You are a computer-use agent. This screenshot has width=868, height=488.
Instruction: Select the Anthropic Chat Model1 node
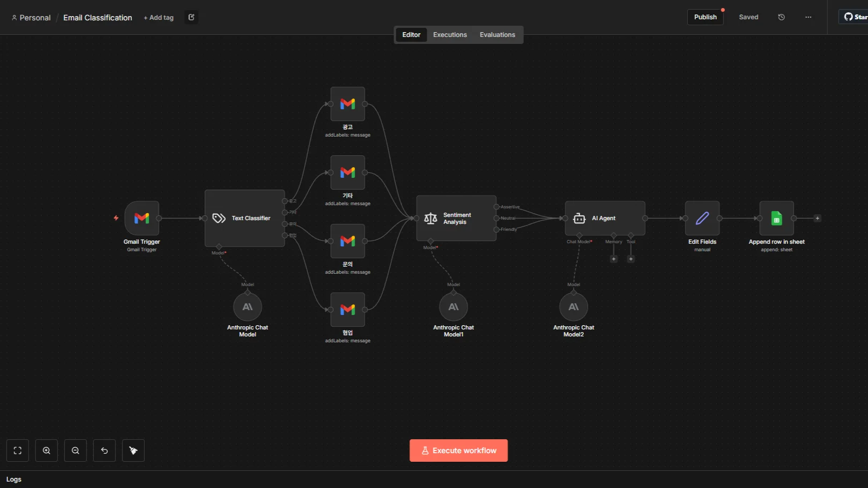point(454,307)
